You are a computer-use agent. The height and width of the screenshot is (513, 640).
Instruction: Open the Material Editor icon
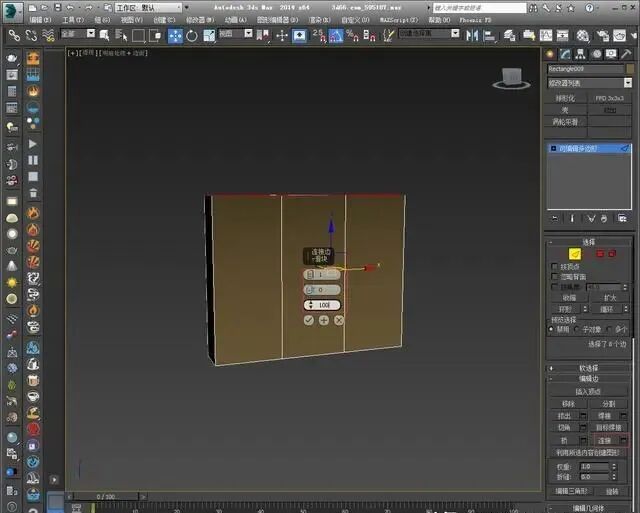[x=582, y=36]
